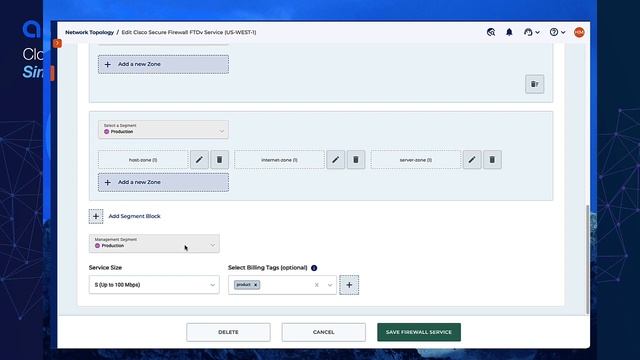
Task: Click the plus icon beside Add Segment Block
Action: click(96, 216)
